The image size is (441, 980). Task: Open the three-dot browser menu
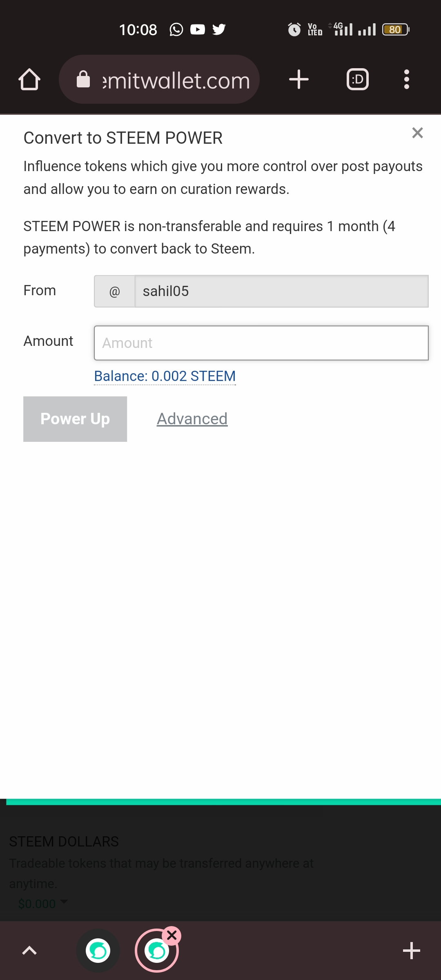click(x=406, y=79)
